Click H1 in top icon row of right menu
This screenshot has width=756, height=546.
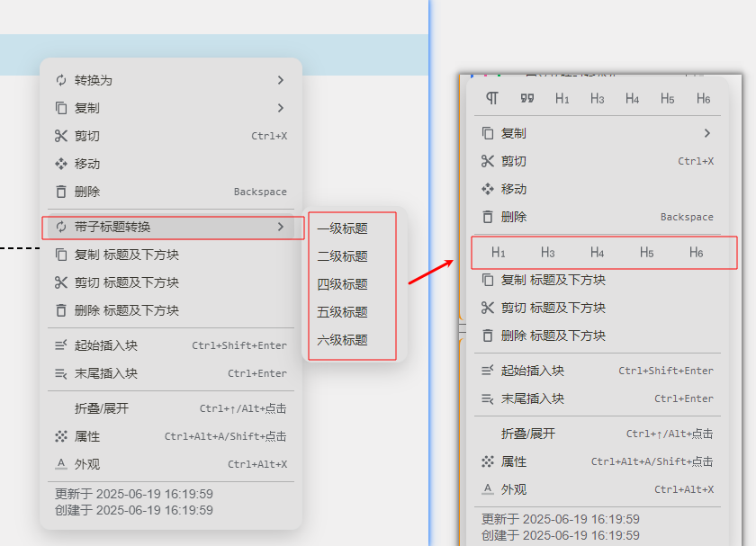pyautogui.click(x=562, y=98)
